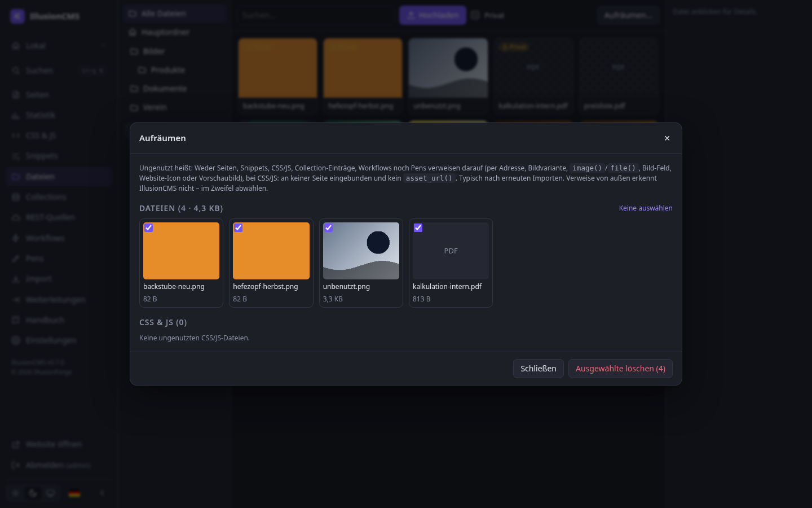Untick the kalkulation-intern.pdf checkbox
The image size is (812, 508).
(x=418, y=228)
